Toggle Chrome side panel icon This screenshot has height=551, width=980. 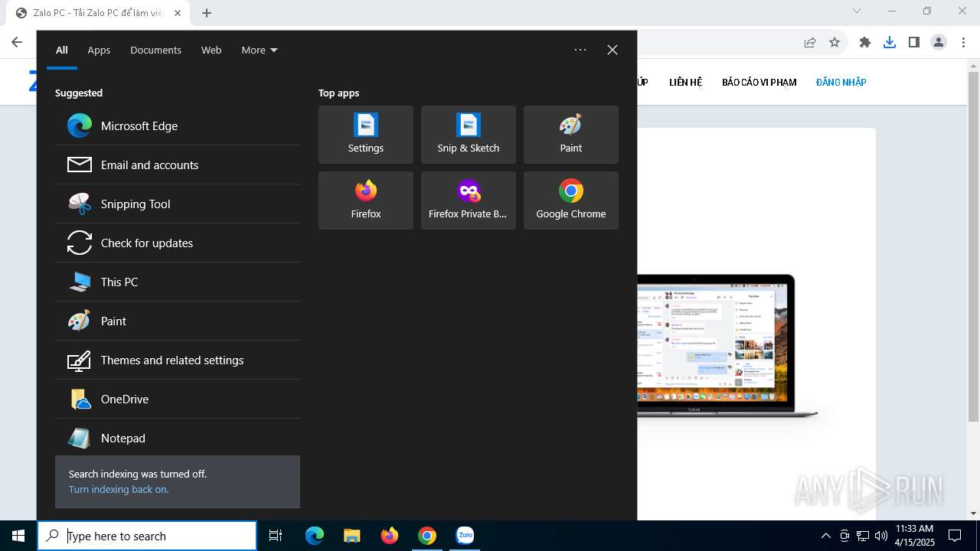click(914, 42)
